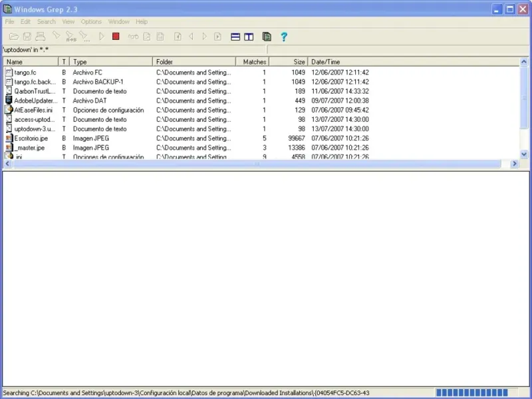
Task: Select the AdobeUpdater... file row
Action: point(261,101)
